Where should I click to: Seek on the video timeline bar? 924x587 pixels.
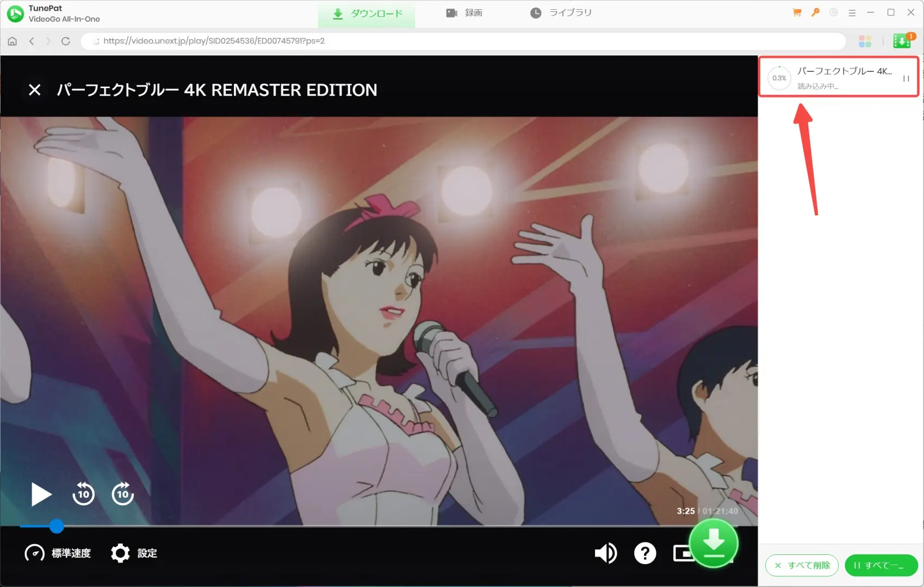(379, 526)
